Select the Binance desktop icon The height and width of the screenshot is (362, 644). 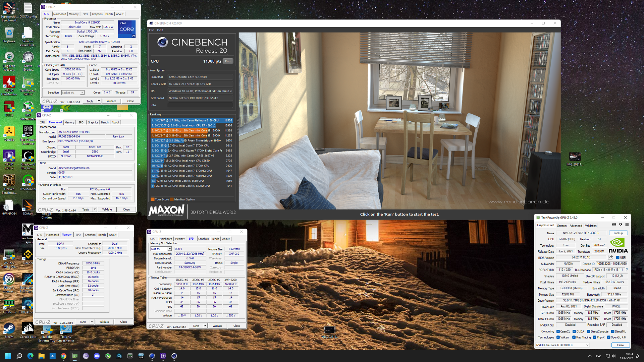click(x=28, y=257)
